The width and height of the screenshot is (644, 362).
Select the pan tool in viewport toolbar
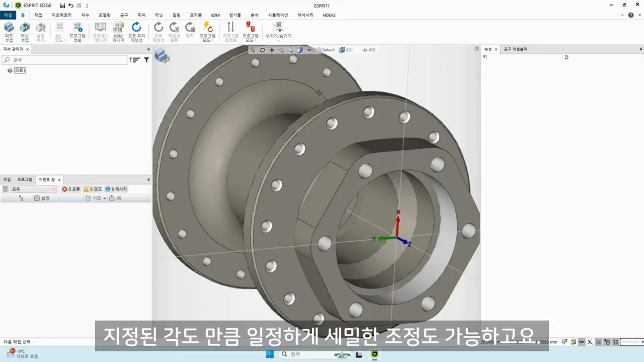click(272, 50)
